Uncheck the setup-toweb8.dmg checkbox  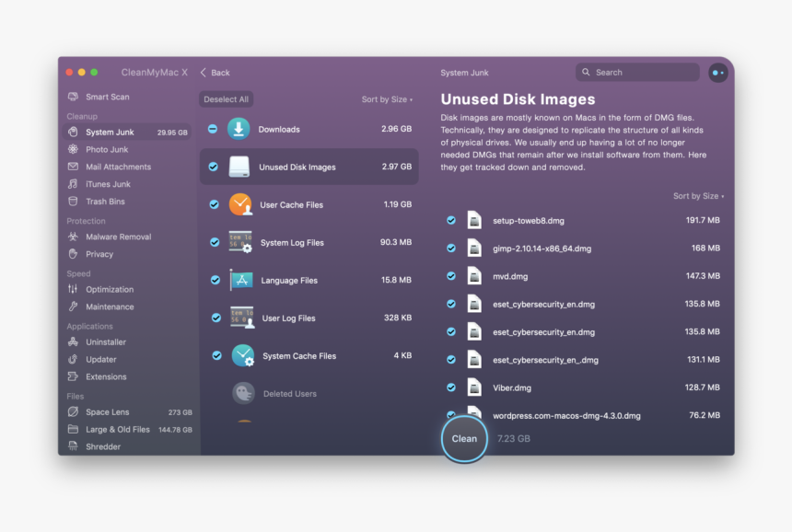tap(451, 220)
